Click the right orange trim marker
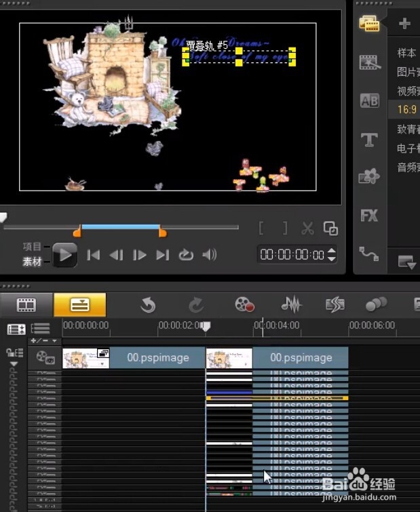This screenshot has height=512, width=420. coord(163,232)
